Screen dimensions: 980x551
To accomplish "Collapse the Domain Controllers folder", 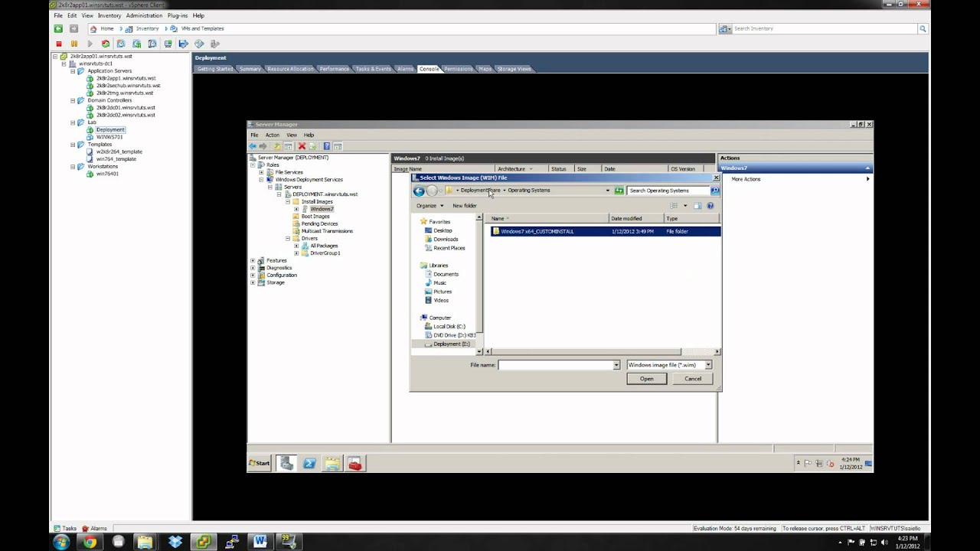I will (x=73, y=100).
